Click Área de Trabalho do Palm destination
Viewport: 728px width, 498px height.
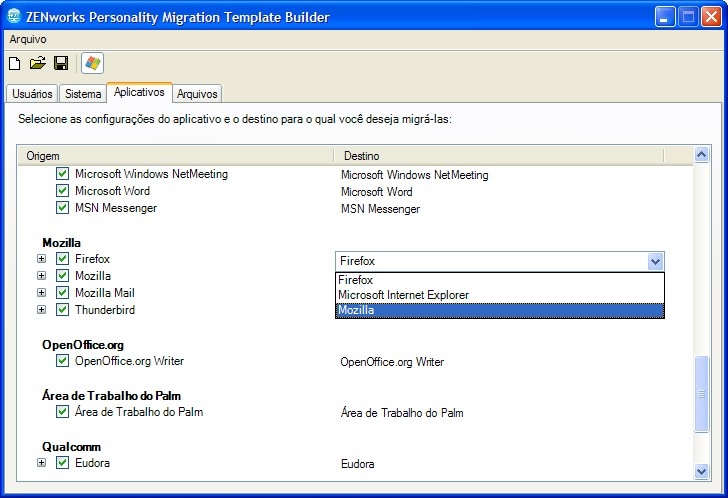tap(402, 413)
